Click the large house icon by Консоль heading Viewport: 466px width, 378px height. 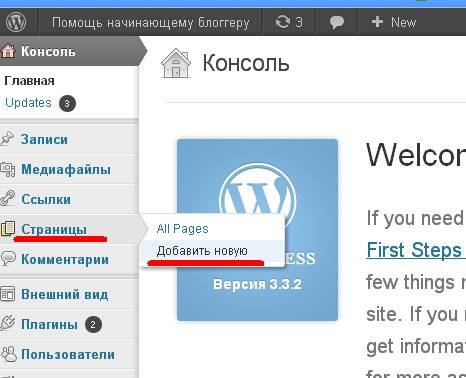pyautogui.click(x=176, y=63)
